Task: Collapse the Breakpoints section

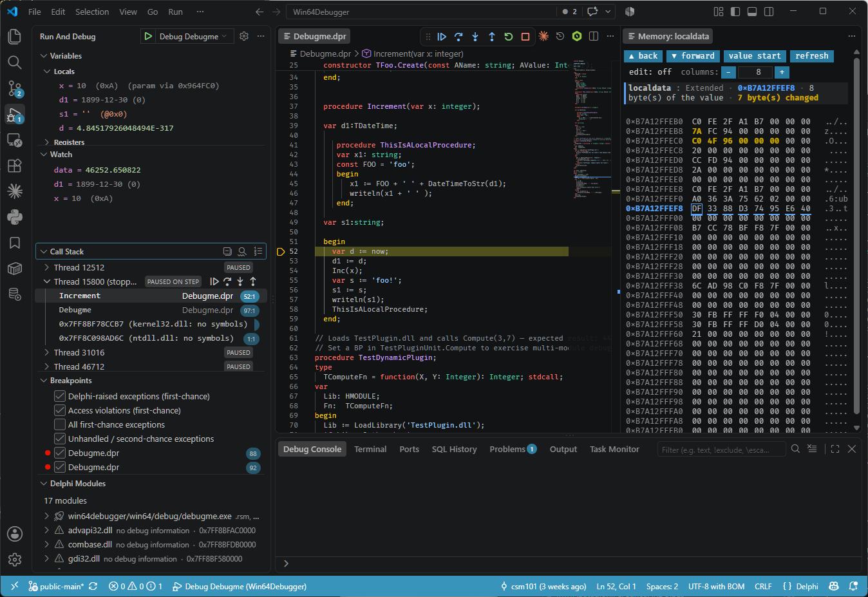Action: (x=44, y=381)
